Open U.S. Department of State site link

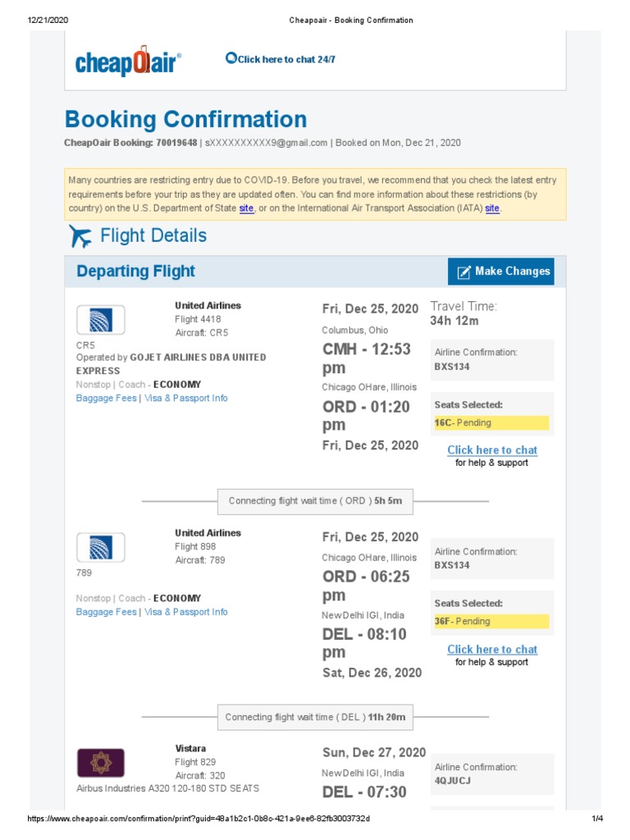point(246,208)
